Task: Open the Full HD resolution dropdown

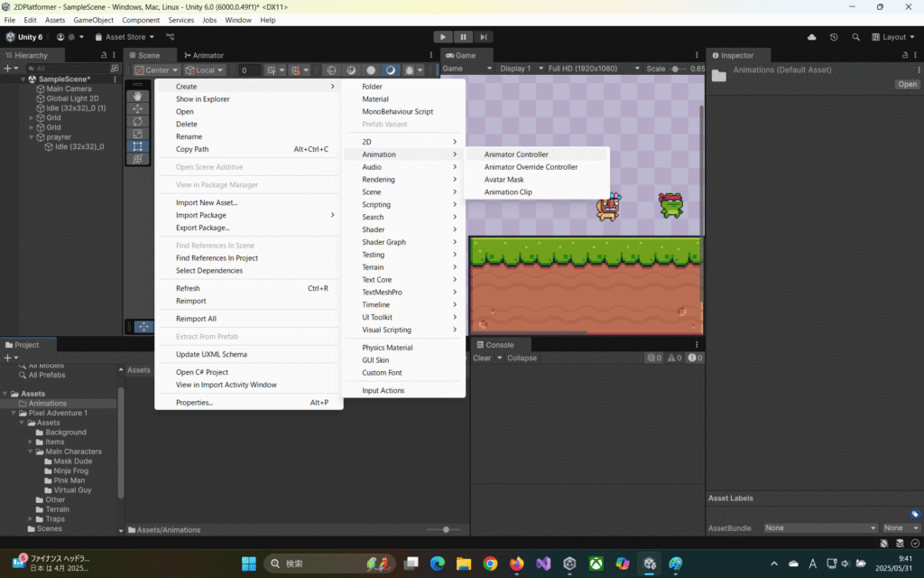Action: pyautogui.click(x=594, y=69)
